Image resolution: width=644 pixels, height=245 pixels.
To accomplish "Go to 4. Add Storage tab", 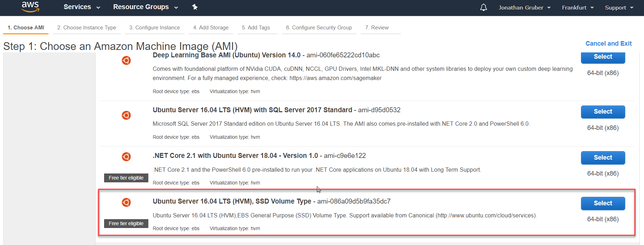I will click(211, 28).
